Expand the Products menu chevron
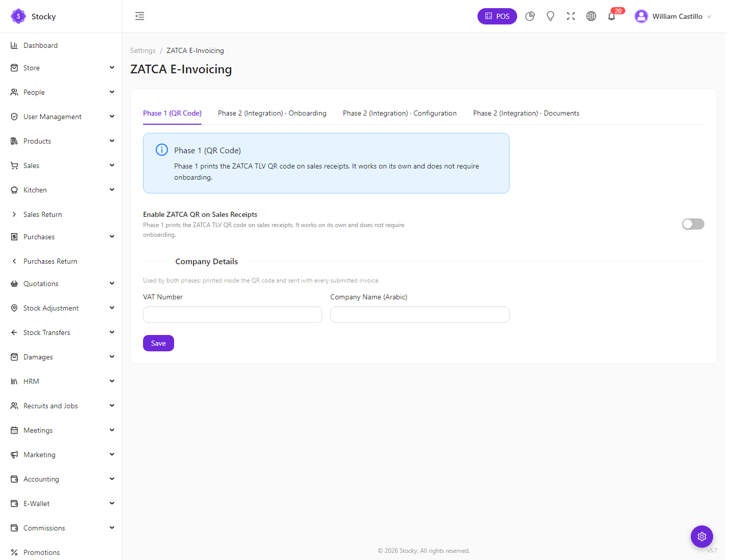 (x=112, y=141)
